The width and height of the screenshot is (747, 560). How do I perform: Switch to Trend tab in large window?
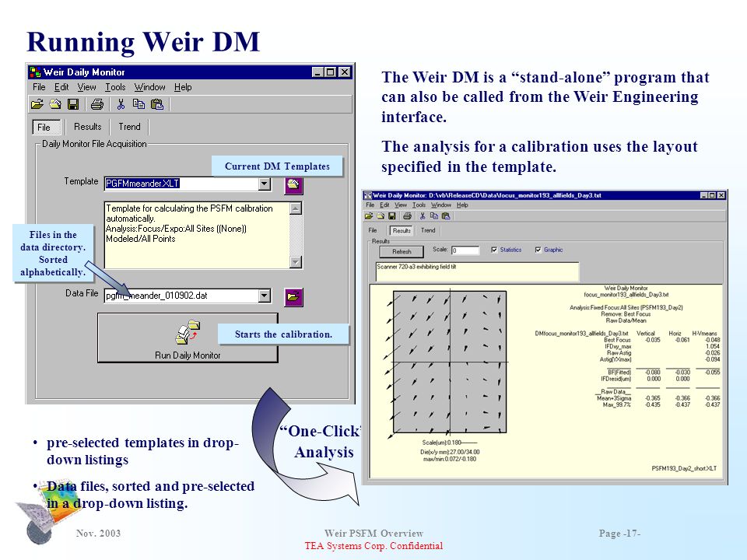[x=130, y=127]
